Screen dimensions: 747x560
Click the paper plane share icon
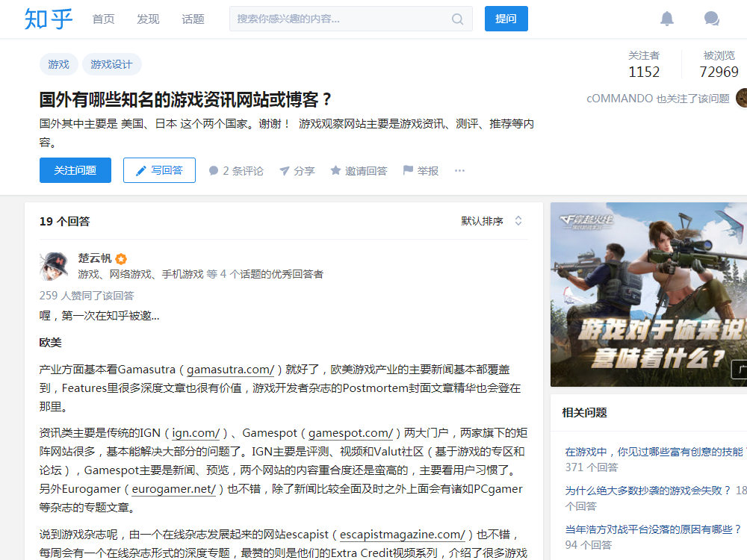285,170
